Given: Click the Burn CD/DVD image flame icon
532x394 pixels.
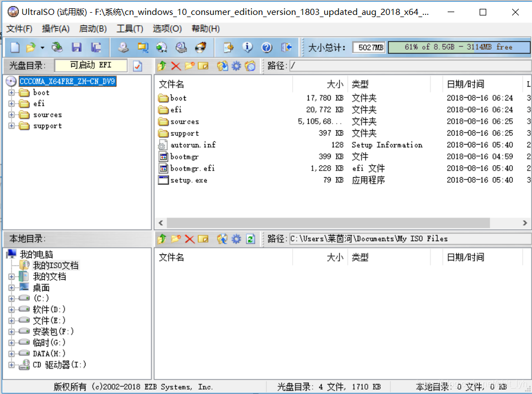Looking at the screenshot, I should click(201, 47).
